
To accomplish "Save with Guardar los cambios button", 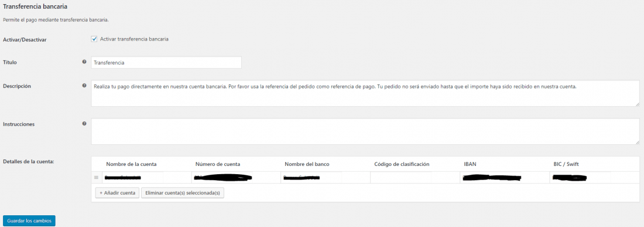I will pos(29,221).
